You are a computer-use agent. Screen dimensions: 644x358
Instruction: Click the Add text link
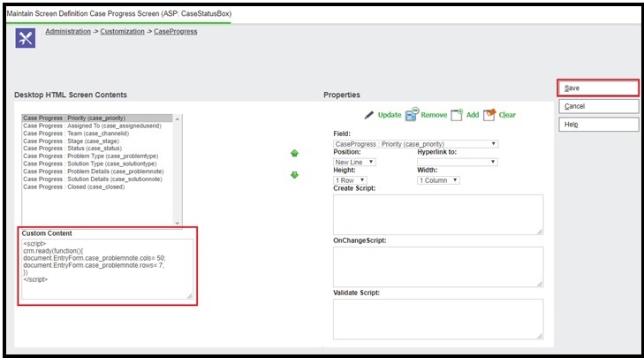pyautogui.click(x=473, y=115)
